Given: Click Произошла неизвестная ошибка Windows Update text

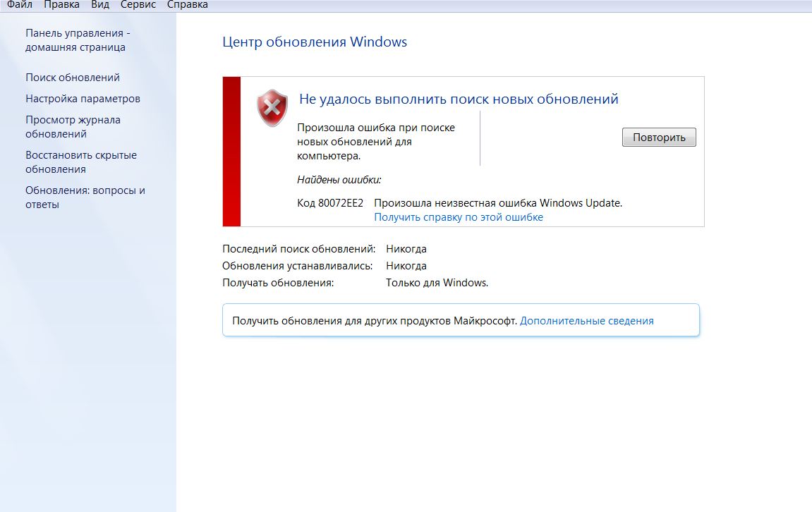Looking at the screenshot, I should pyautogui.click(x=498, y=203).
